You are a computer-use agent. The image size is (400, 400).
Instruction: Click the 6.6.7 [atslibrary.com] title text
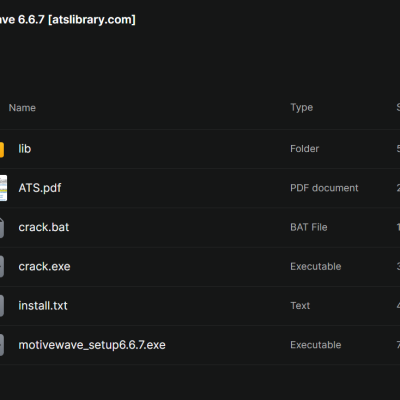pyautogui.click(x=77, y=20)
